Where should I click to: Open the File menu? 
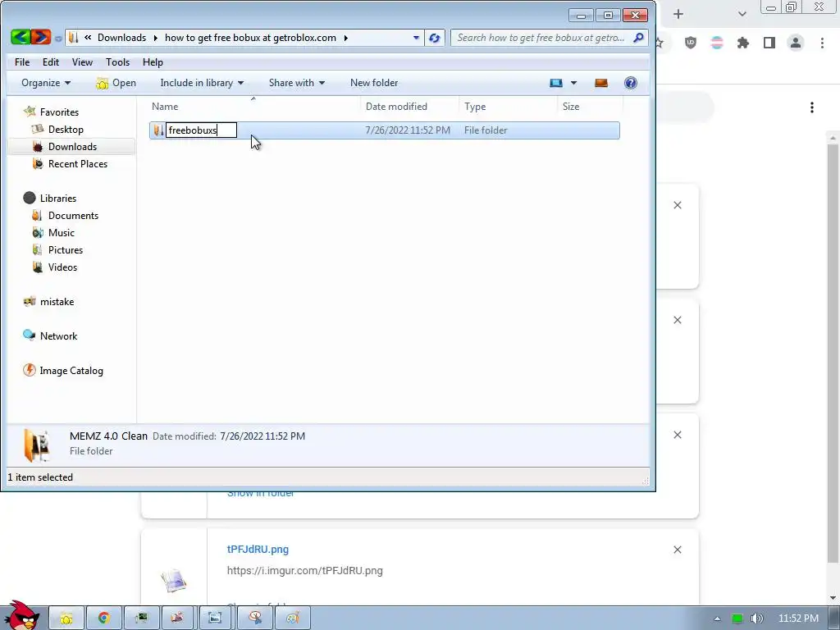click(x=22, y=62)
